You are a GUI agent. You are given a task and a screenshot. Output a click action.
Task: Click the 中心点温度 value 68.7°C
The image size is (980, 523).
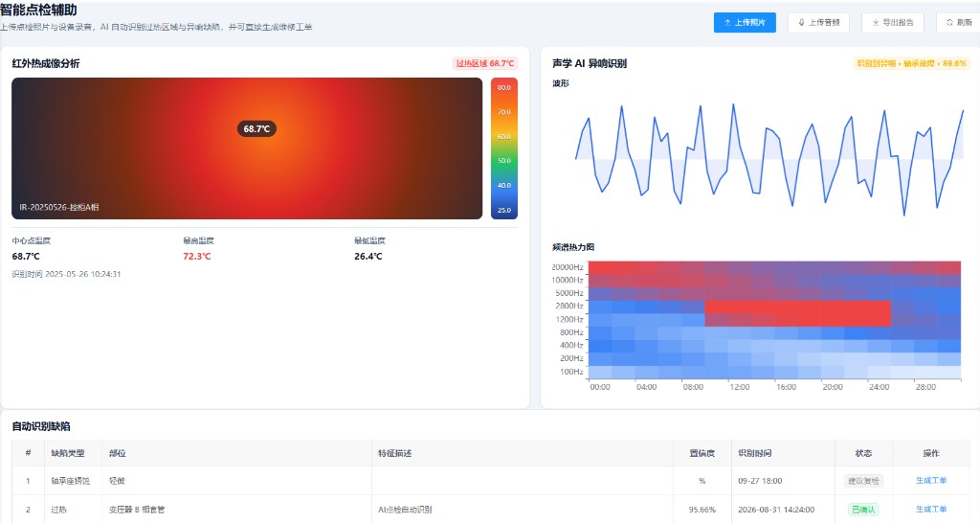click(x=26, y=257)
